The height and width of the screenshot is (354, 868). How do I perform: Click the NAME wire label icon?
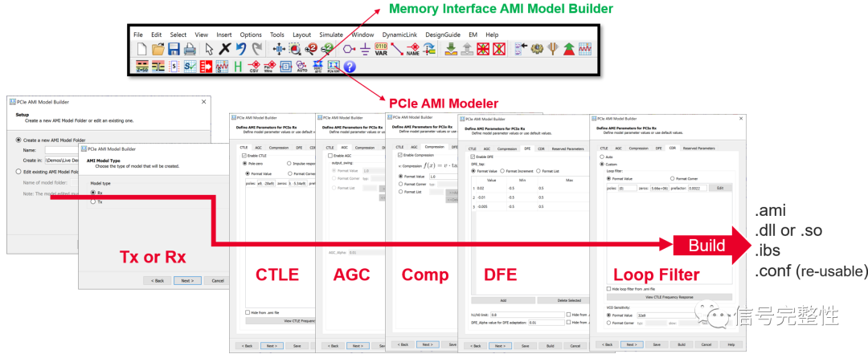[x=413, y=49]
